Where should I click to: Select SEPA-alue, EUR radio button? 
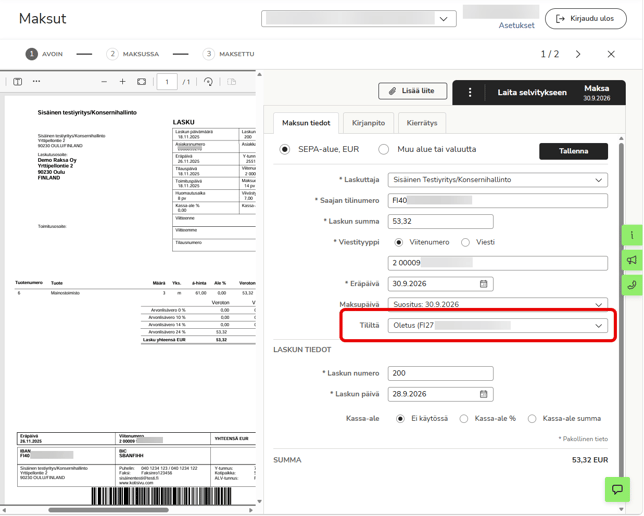click(x=285, y=150)
